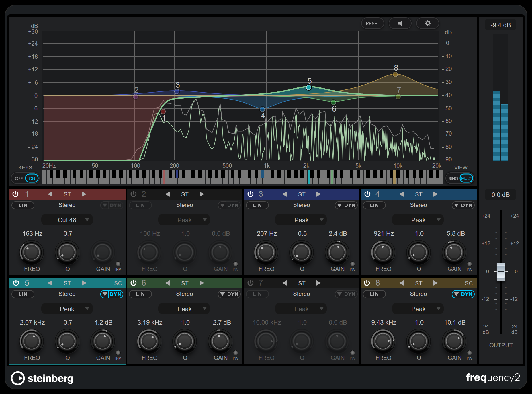532x394 pixels.
Task: Click band 4 frequency value 921 Hz
Action: pyautogui.click(x=384, y=233)
